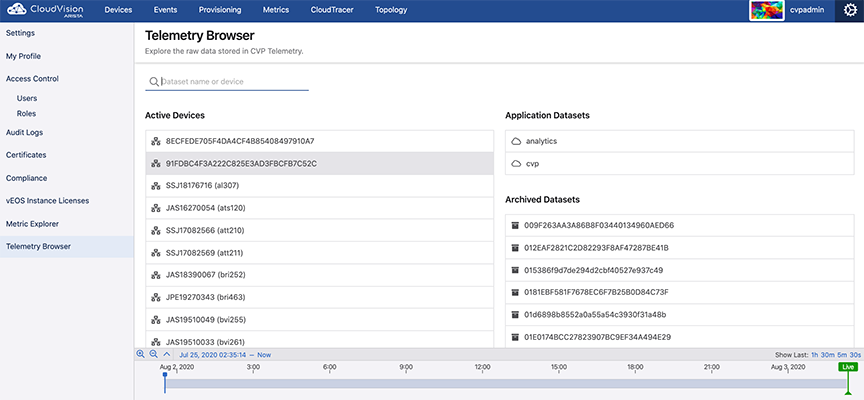
Task: Show last 30m of data
Action: (x=828, y=355)
